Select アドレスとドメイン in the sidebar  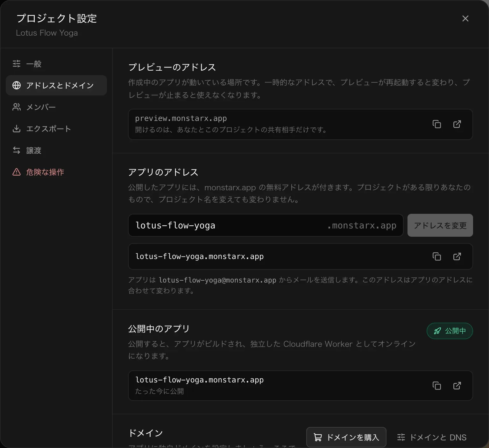tap(56, 85)
